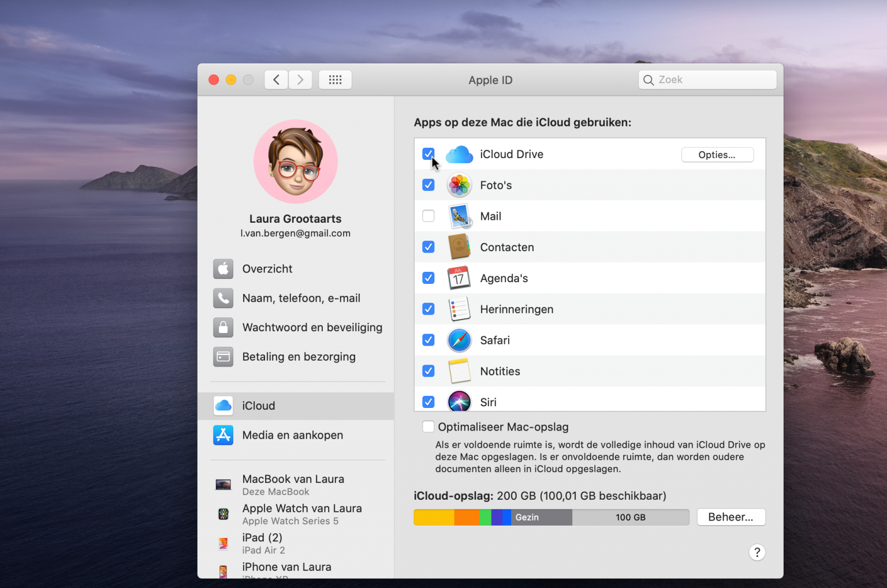Show all preferences with grid icon
The image size is (887, 588).
(x=335, y=80)
